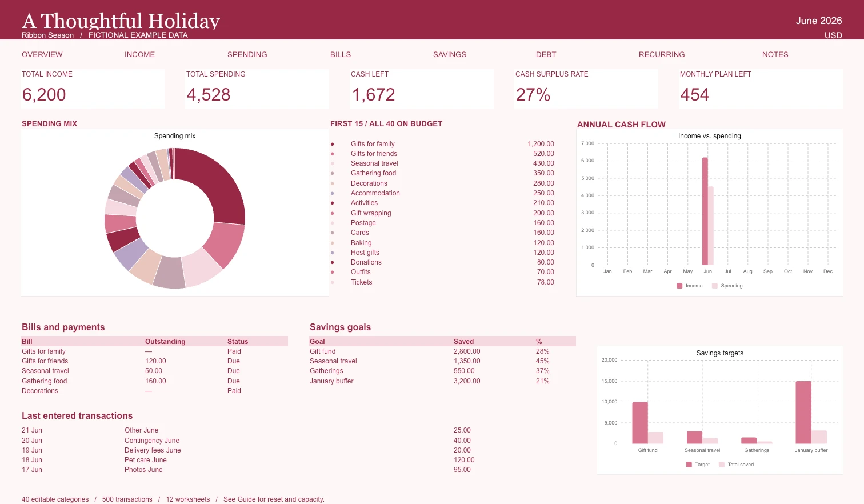This screenshot has height=504, width=864.
Task: Click the Total saved legend swatch
Action: (x=722, y=465)
